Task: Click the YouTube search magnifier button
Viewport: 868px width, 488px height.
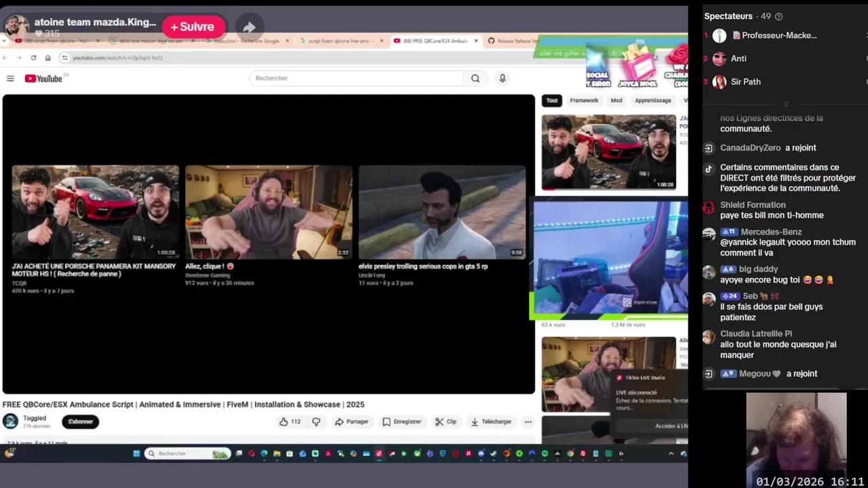Action: coord(475,78)
